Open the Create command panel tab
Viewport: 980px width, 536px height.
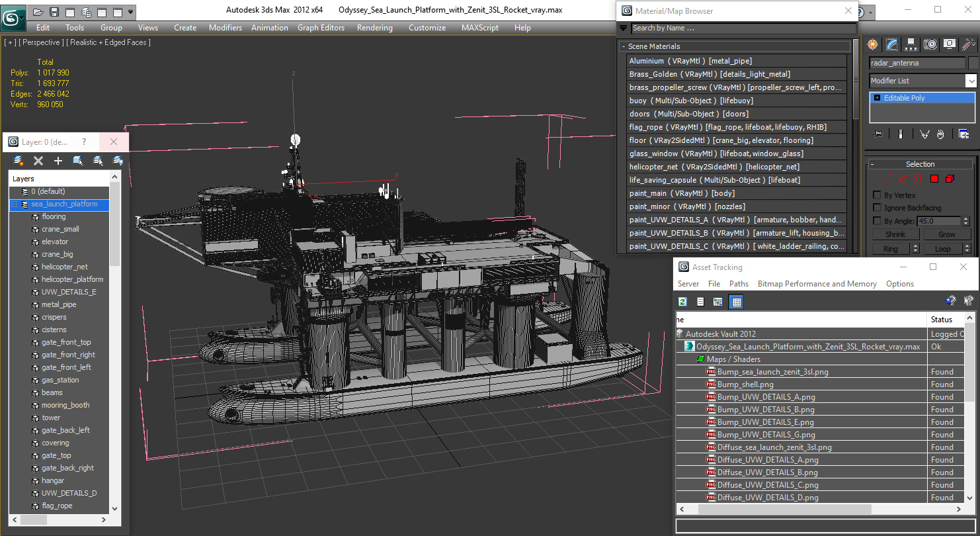[x=873, y=44]
